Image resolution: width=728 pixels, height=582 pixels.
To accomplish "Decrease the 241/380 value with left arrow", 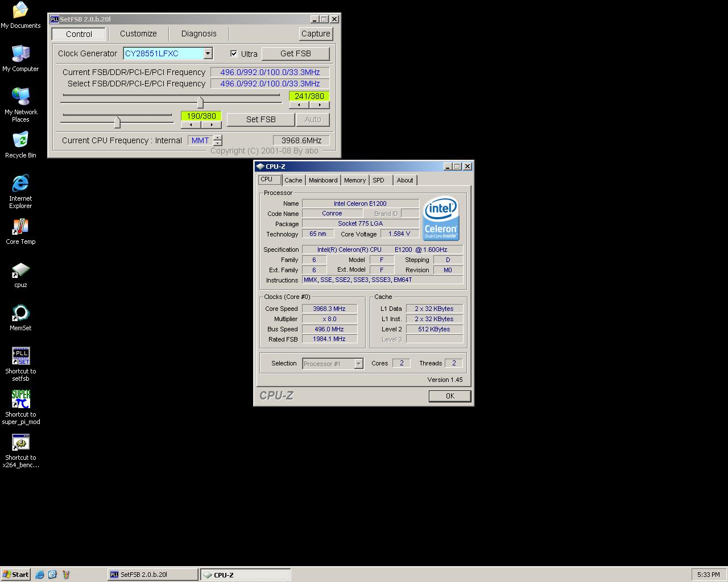I will [x=299, y=105].
